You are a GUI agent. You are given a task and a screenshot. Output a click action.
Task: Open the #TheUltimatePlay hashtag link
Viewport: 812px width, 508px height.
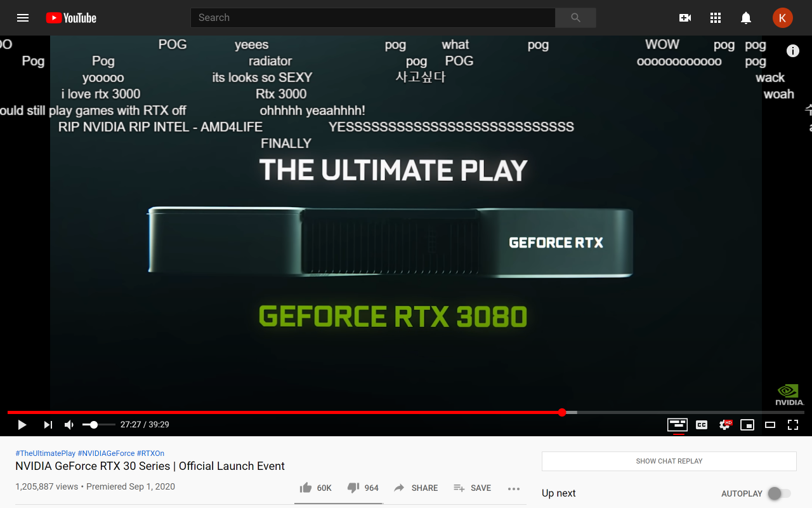(45, 453)
